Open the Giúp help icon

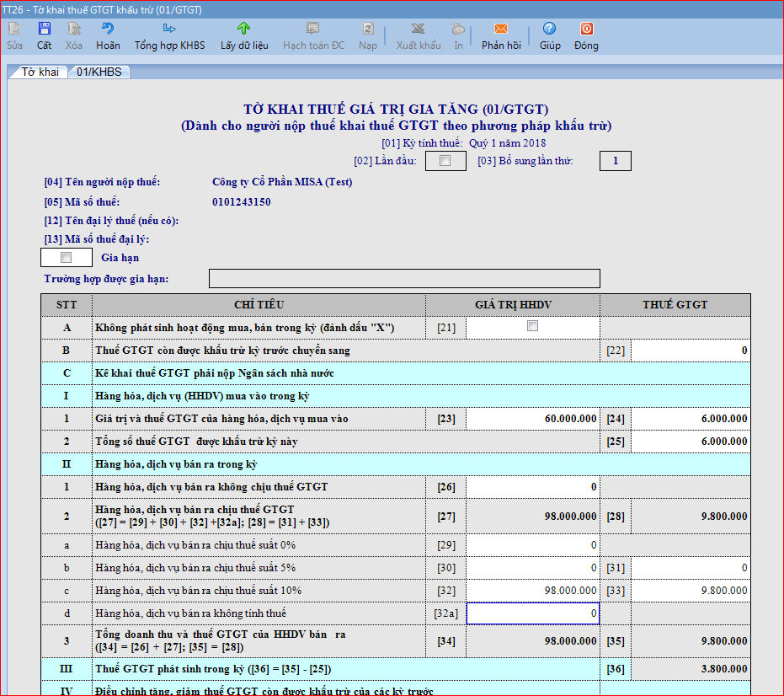coord(550,29)
